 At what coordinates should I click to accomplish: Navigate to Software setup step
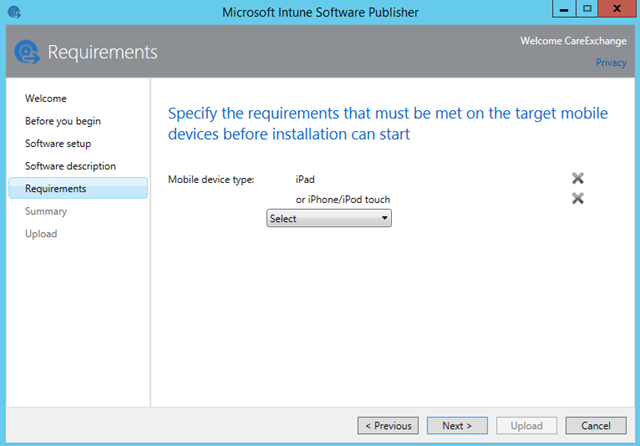[x=58, y=144]
